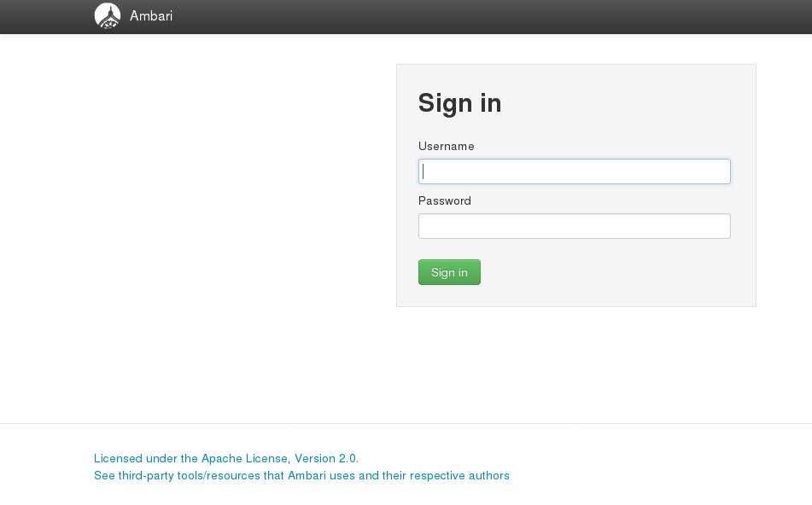Open the third-party tools/resources link
This screenshot has width=812, height=505.
[x=301, y=475]
